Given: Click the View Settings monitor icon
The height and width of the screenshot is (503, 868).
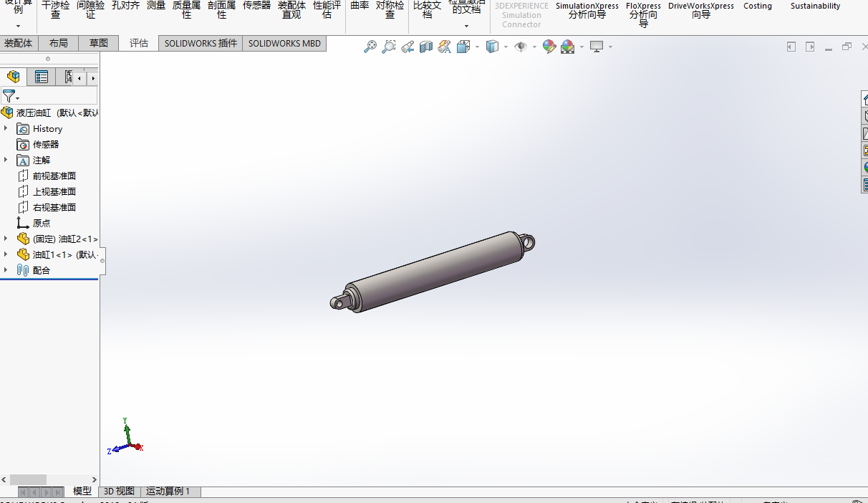Looking at the screenshot, I should coord(597,47).
